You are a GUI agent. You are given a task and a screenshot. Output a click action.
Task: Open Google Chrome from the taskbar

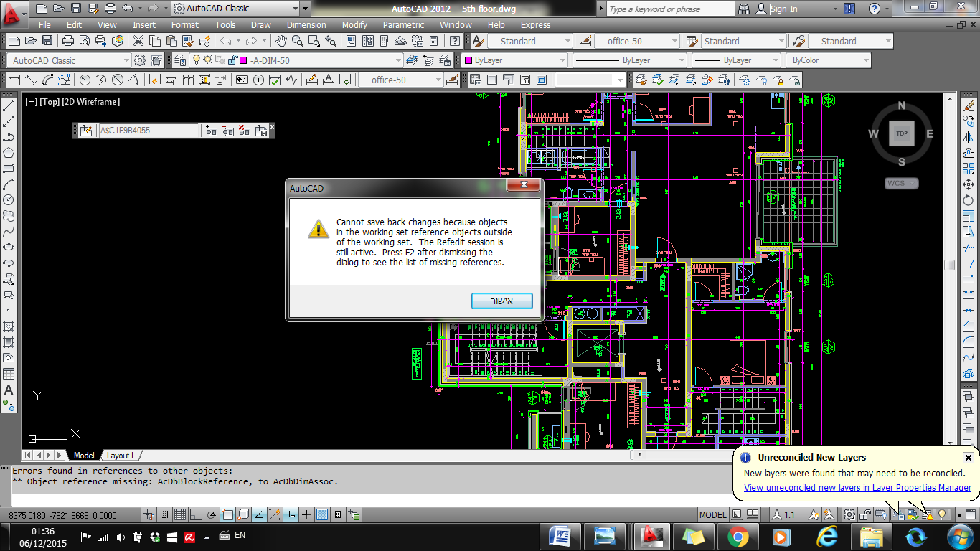coord(738,536)
